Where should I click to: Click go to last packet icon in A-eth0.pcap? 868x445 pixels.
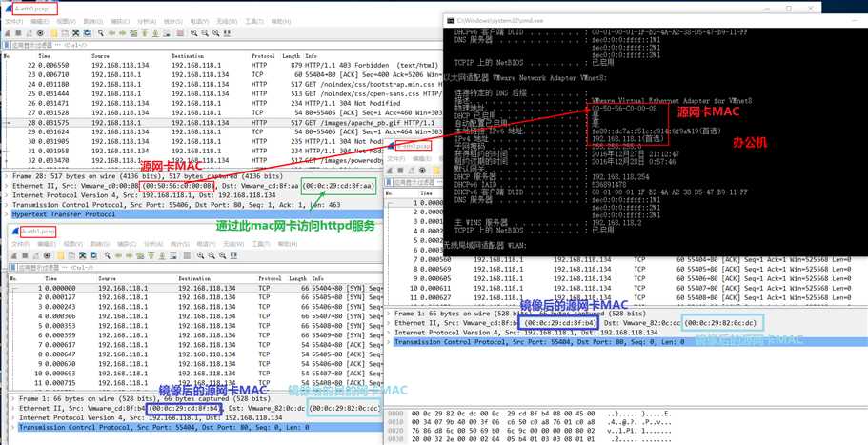click(155, 33)
